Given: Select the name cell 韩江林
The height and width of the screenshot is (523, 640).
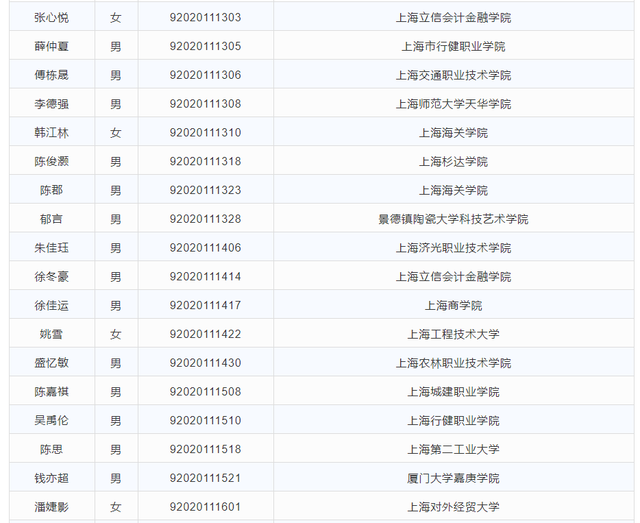Looking at the screenshot, I should [x=51, y=133].
